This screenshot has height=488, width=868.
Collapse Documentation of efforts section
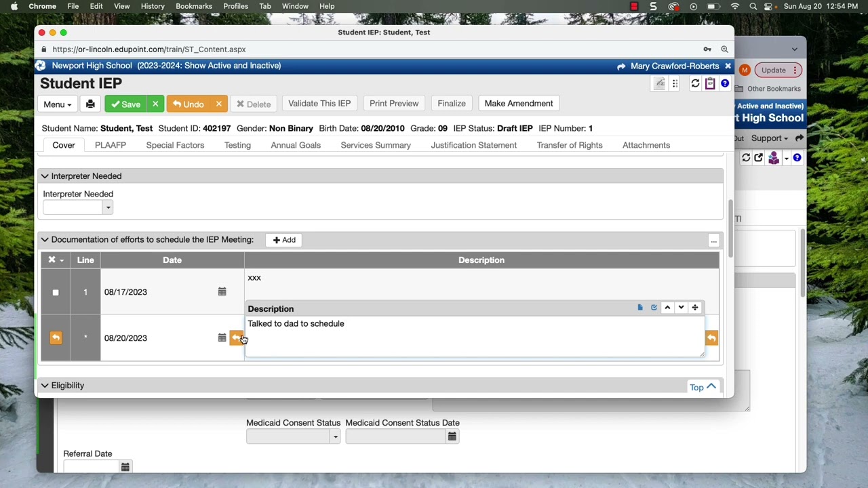point(45,239)
